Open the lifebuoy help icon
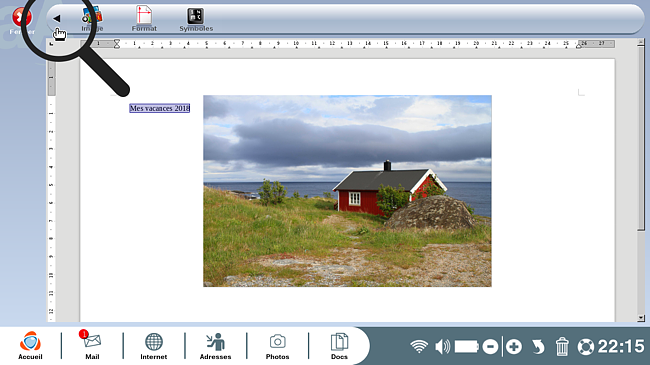This screenshot has height=365, width=650. (586, 347)
